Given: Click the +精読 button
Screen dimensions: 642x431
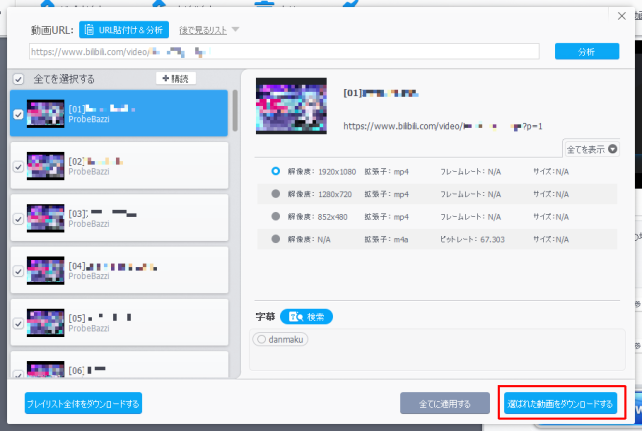Looking at the screenshot, I should (176, 78).
